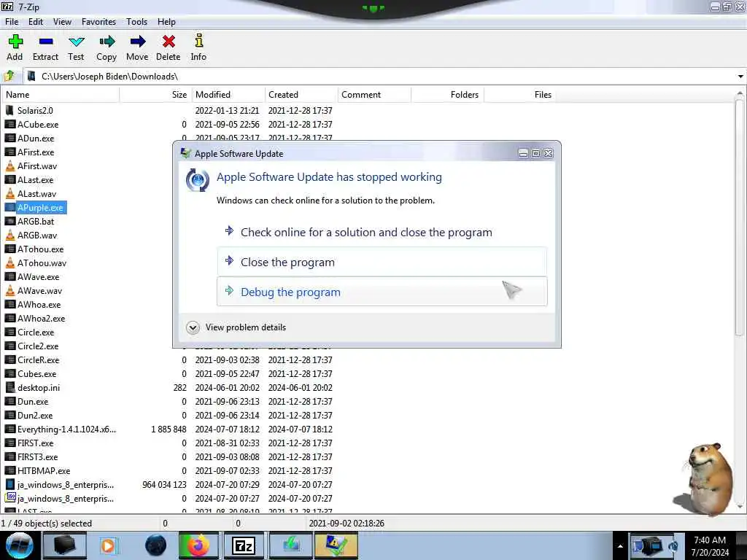Select AWhoa2.exe file
747x560 pixels.
35,319
